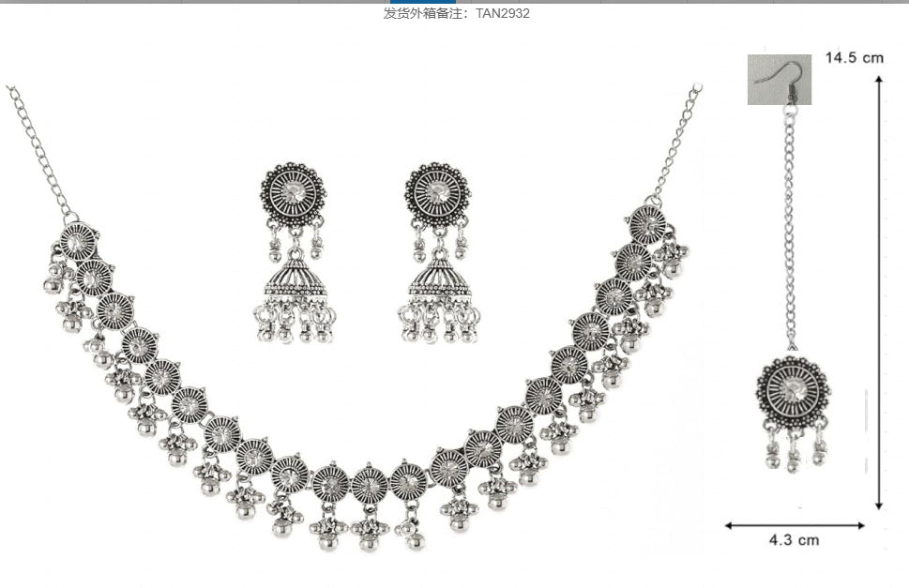This screenshot has height=588, width=909.
Task: Click the topmost left necklace medallion
Action: tap(78, 242)
